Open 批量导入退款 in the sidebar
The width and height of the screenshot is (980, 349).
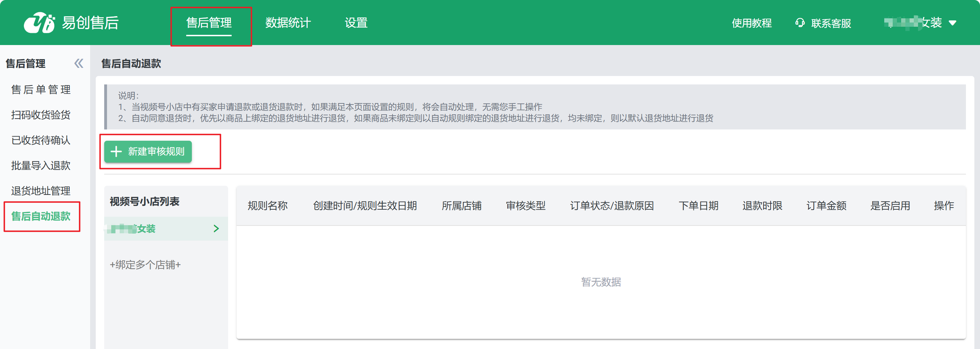(41, 165)
